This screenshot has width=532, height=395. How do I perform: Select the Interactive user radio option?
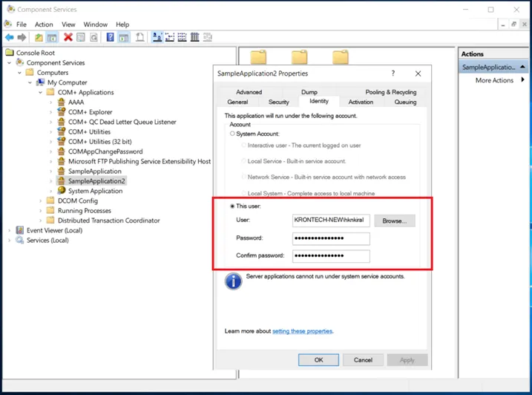pyautogui.click(x=243, y=146)
